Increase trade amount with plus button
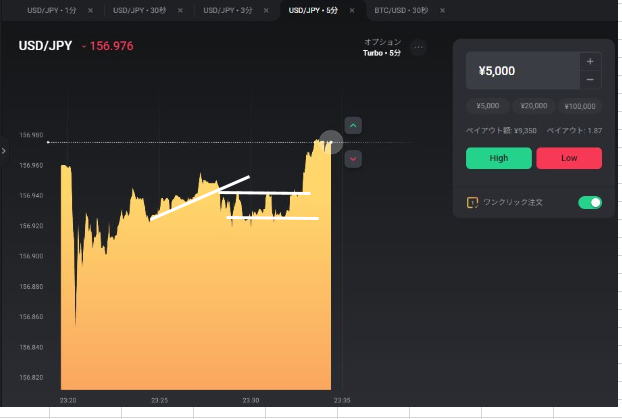 tap(590, 61)
